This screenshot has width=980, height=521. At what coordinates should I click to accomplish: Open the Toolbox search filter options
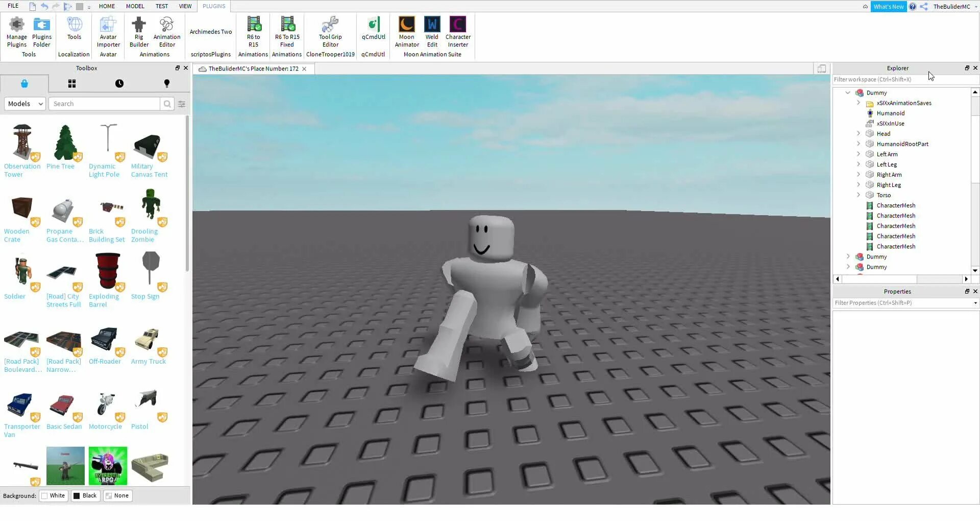pos(182,104)
